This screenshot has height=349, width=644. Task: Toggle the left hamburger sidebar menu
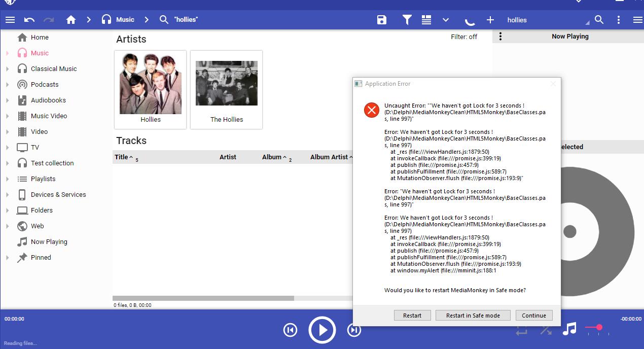pyautogui.click(x=10, y=20)
